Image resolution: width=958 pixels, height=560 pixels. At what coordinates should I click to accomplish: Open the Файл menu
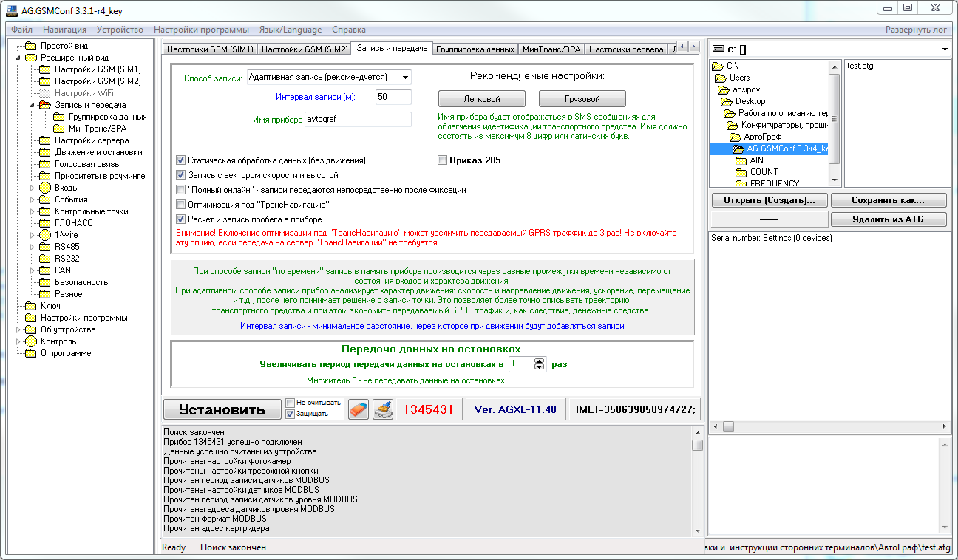click(x=21, y=30)
